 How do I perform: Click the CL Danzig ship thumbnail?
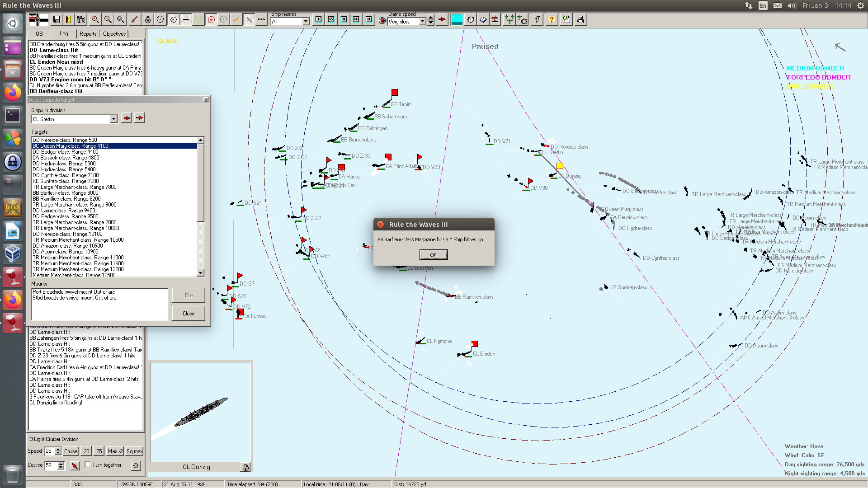tap(201, 412)
